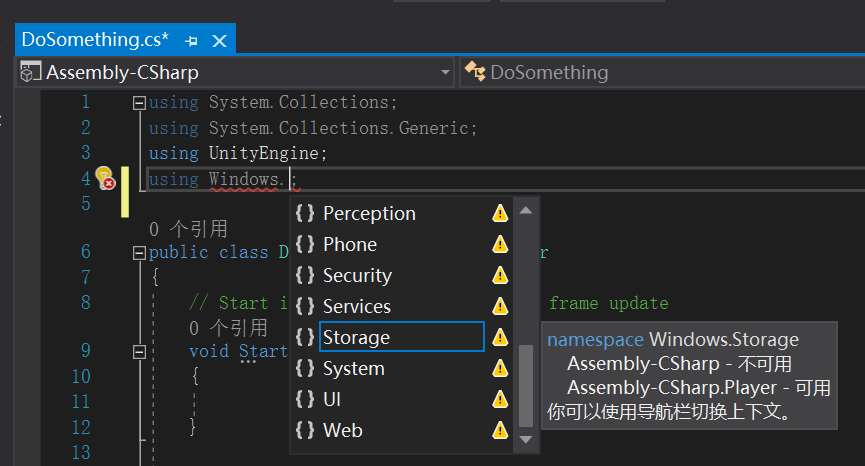The height and width of the screenshot is (466, 865).
Task: Collapse the using directives region
Action: pyautogui.click(x=139, y=103)
